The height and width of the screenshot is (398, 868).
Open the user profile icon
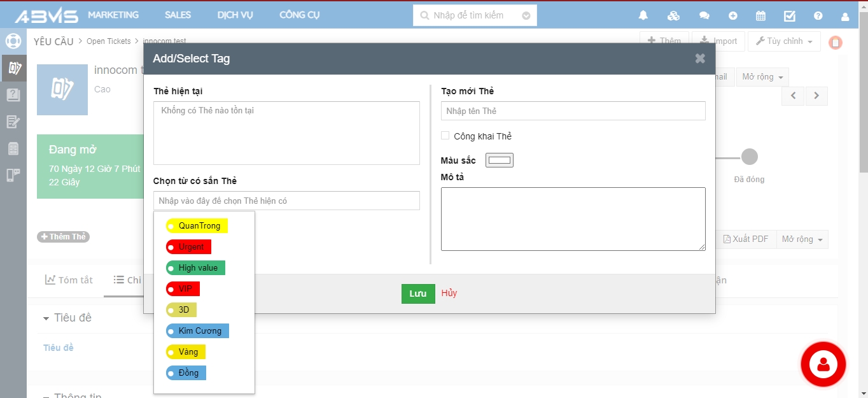point(845,16)
